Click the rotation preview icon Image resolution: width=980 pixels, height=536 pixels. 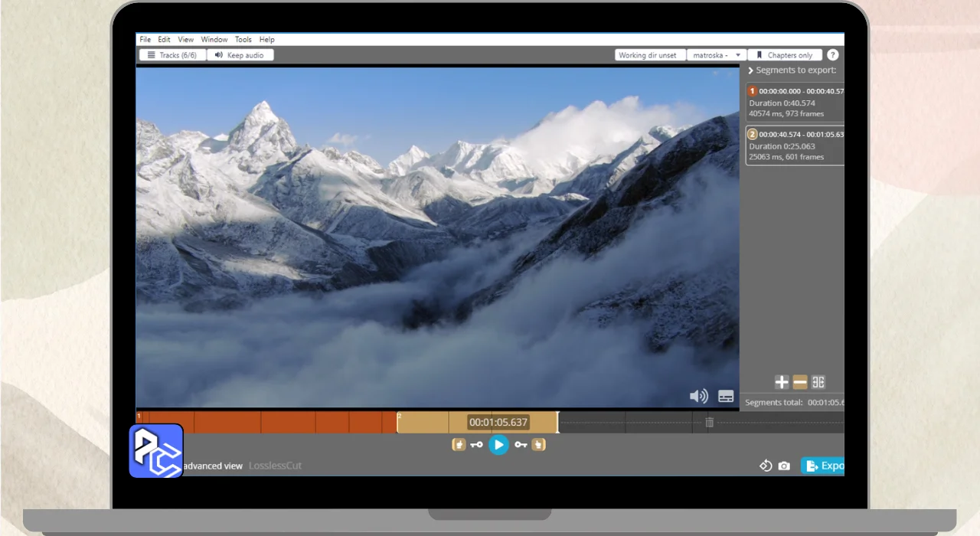coord(766,466)
